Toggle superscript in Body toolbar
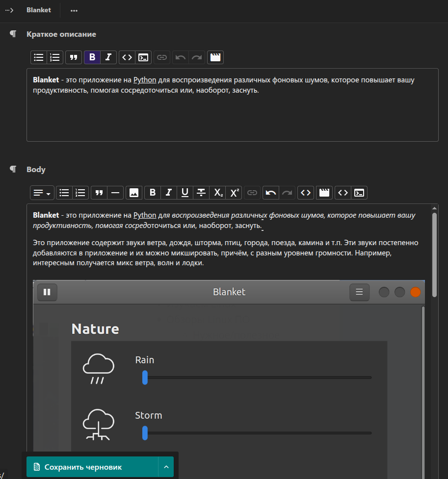The image size is (448, 479). tap(234, 193)
